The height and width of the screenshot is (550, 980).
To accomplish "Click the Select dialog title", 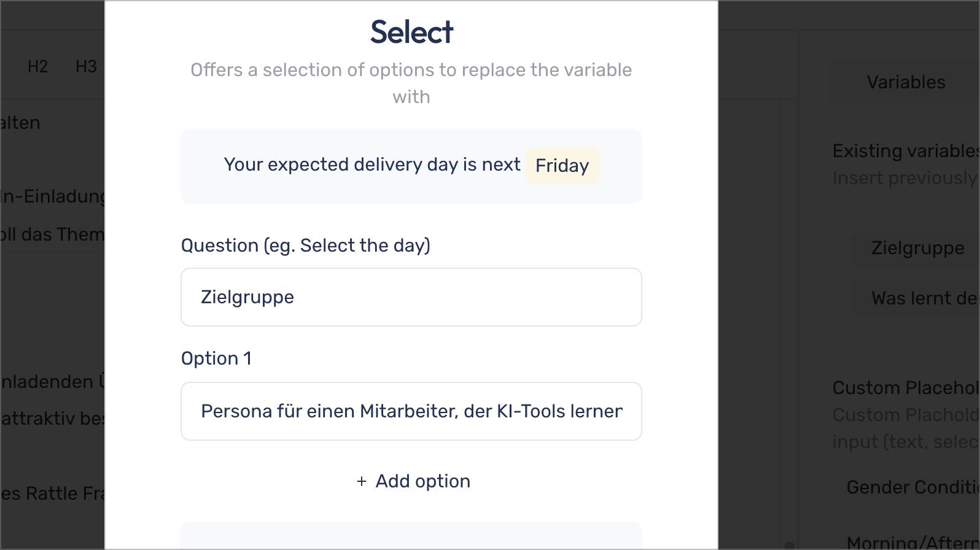I will pos(411,32).
